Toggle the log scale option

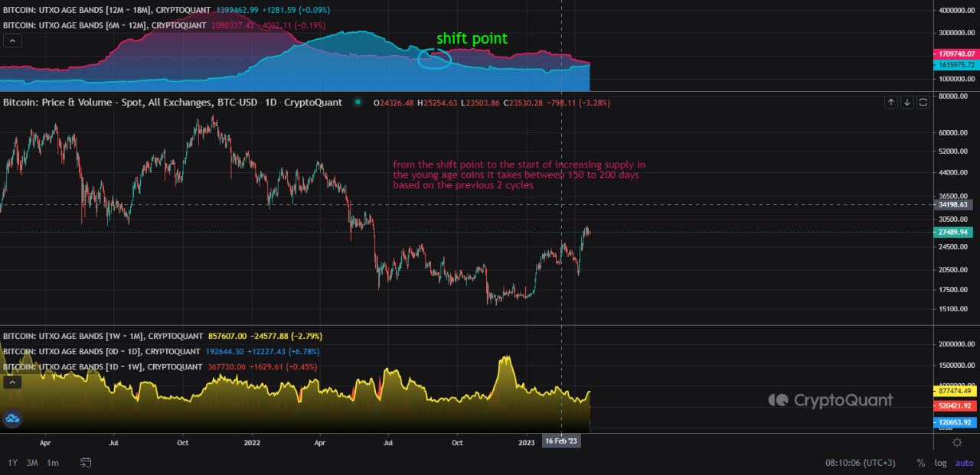(x=940, y=463)
